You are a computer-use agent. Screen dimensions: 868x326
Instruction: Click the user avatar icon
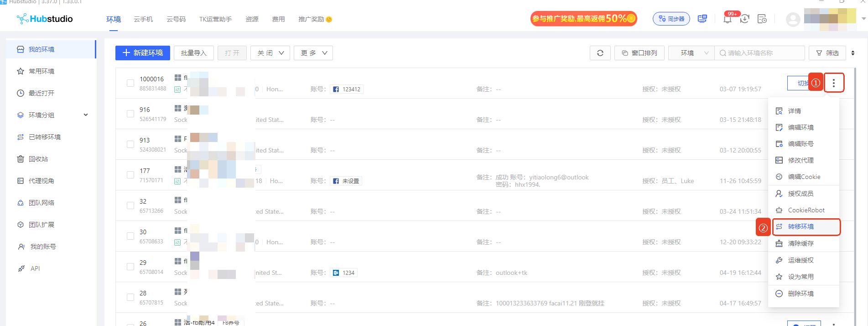[793, 19]
